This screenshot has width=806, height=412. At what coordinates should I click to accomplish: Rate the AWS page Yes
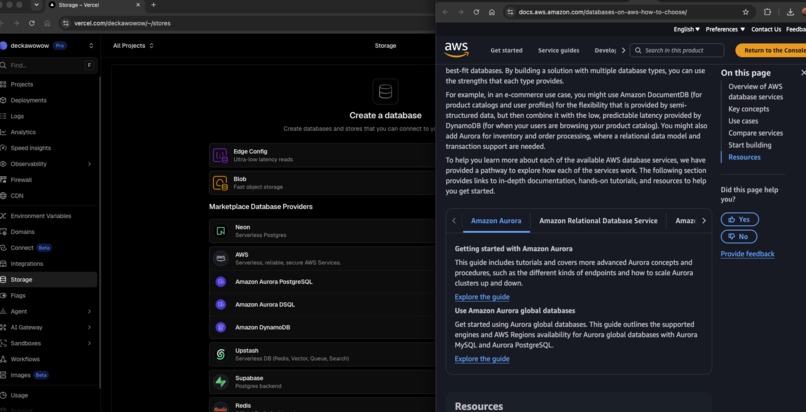[x=740, y=219]
